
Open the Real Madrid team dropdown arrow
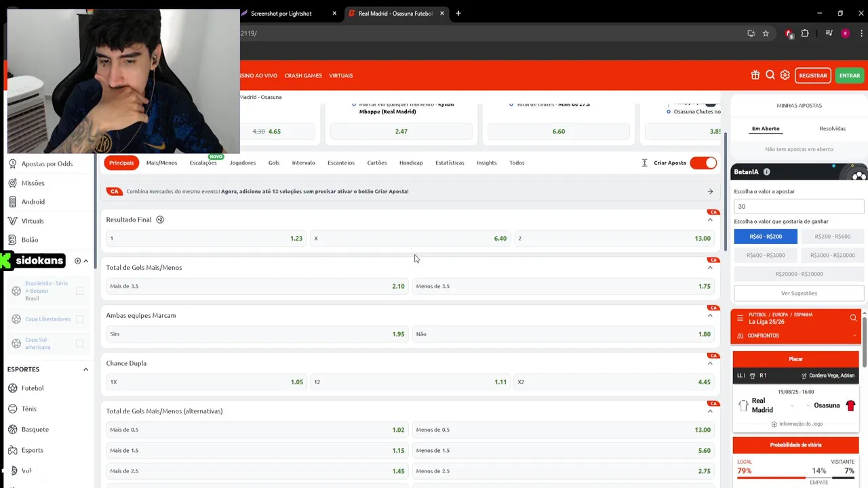click(x=792, y=405)
